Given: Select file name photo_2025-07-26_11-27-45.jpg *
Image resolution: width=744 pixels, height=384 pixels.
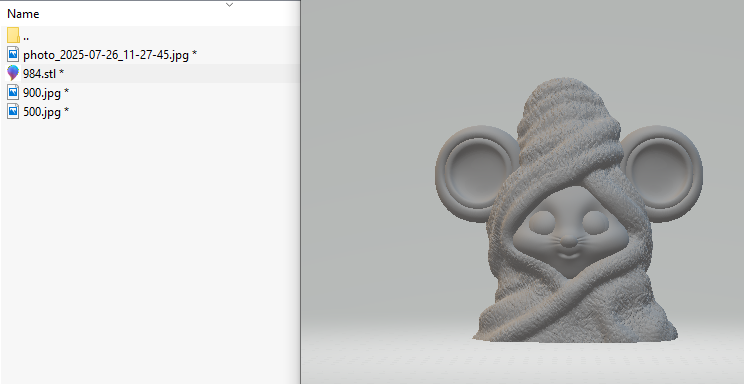Looking at the screenshot, I should click(110, 55).
